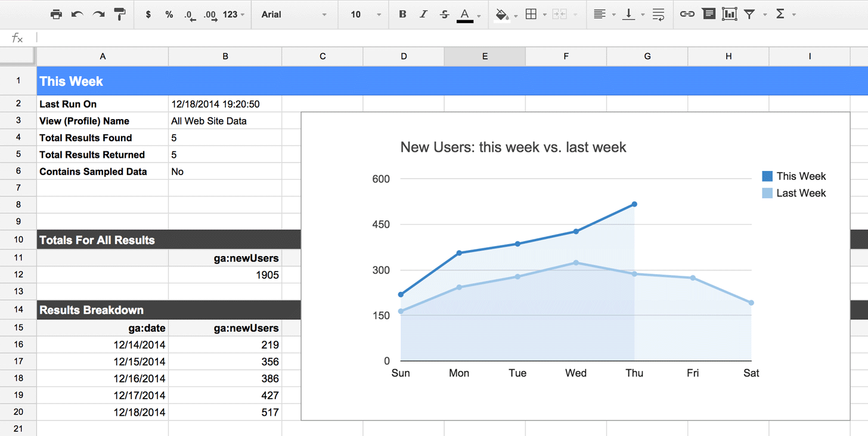Click the Print icon
This screenshot has width=868, height=436.
pyautogui.click(x=56, y=14)
